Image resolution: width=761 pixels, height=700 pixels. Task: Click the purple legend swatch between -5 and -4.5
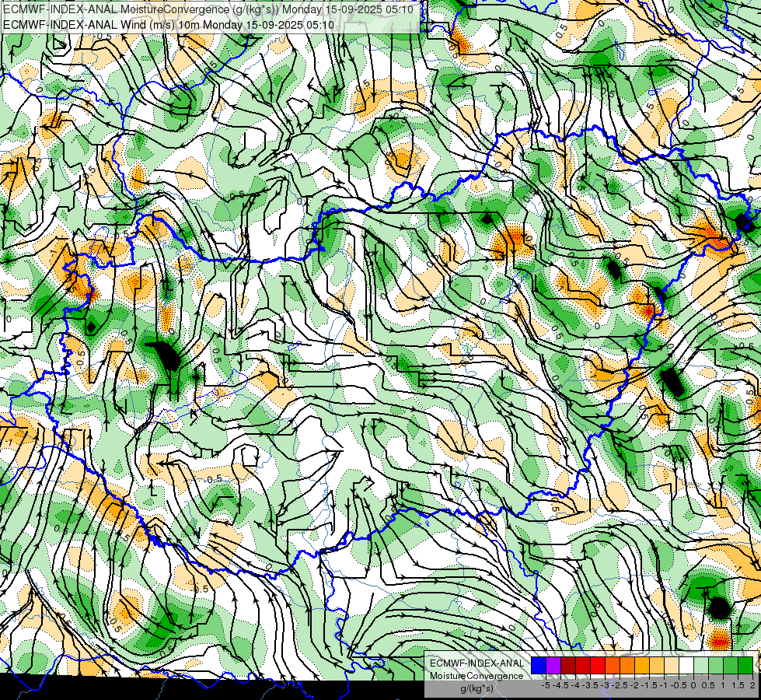[553, 665]
